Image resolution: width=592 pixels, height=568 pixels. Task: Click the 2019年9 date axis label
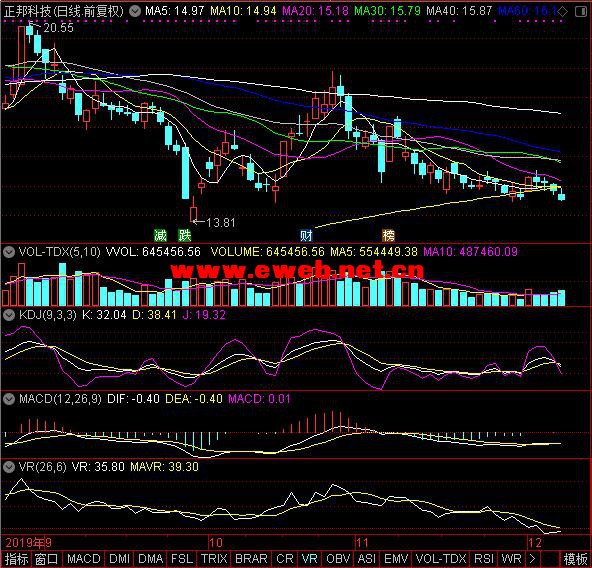coord(28,543)
